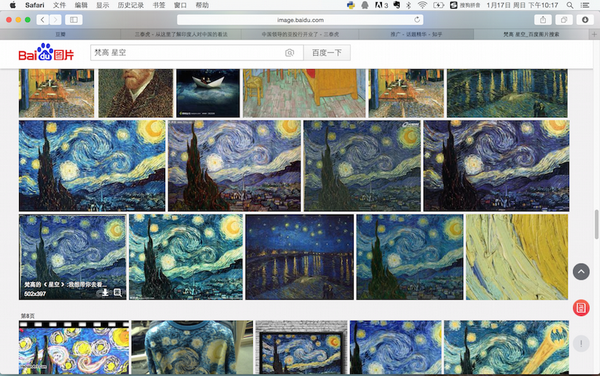This screenshot has height=376, width=600.
Task: Open the Safari downloads button
Action: coord(585,20)
